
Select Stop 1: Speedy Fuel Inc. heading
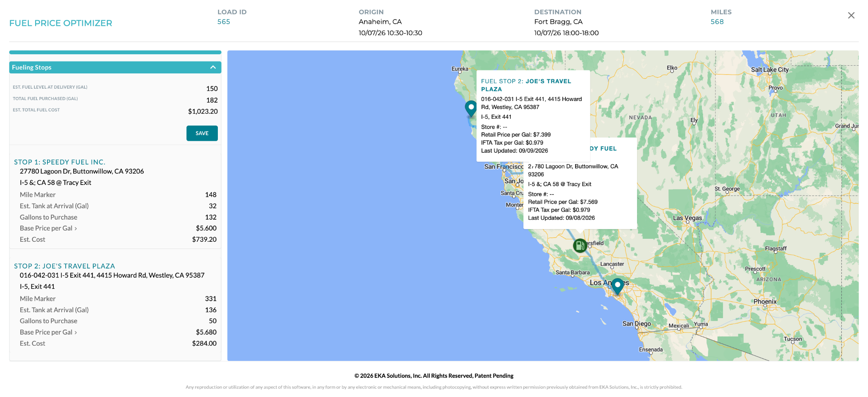click(x=60, y=162)
